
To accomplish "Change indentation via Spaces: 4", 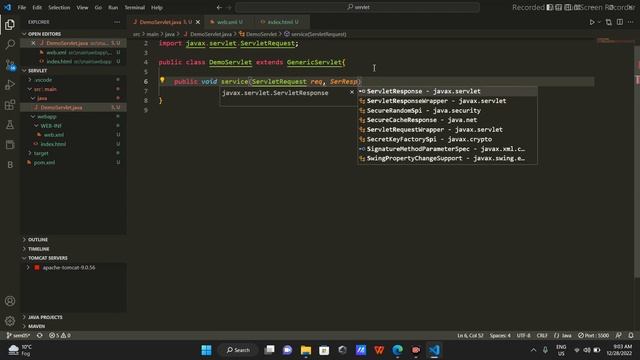I will [500, 336].
